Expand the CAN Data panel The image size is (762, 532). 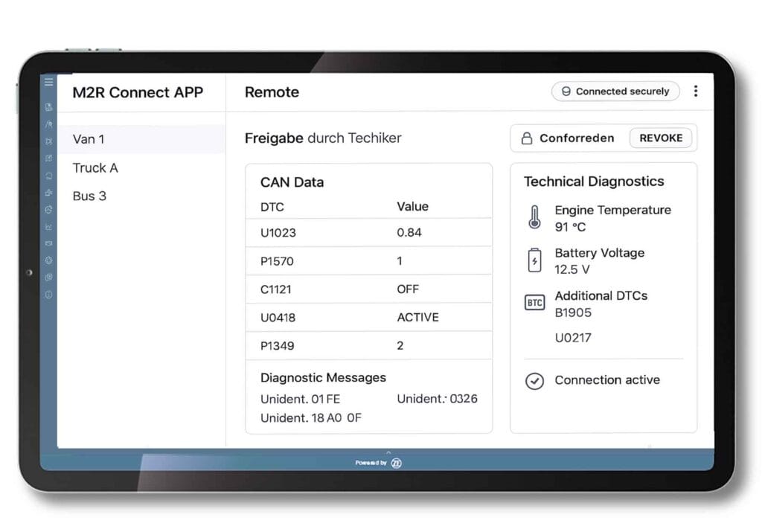point(291,182)
